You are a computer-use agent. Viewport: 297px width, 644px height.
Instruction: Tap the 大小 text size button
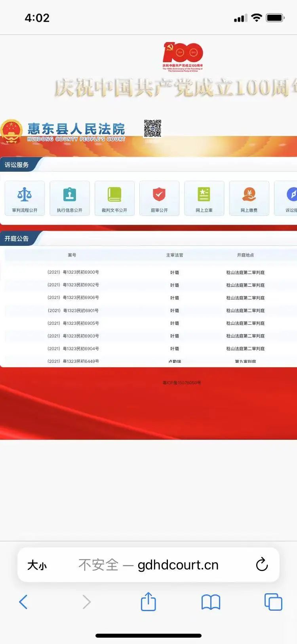pyautogui.click(x=37, y=565)
